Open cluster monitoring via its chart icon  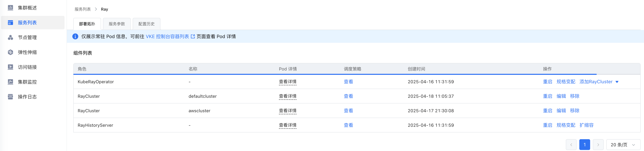coord(10,82)
